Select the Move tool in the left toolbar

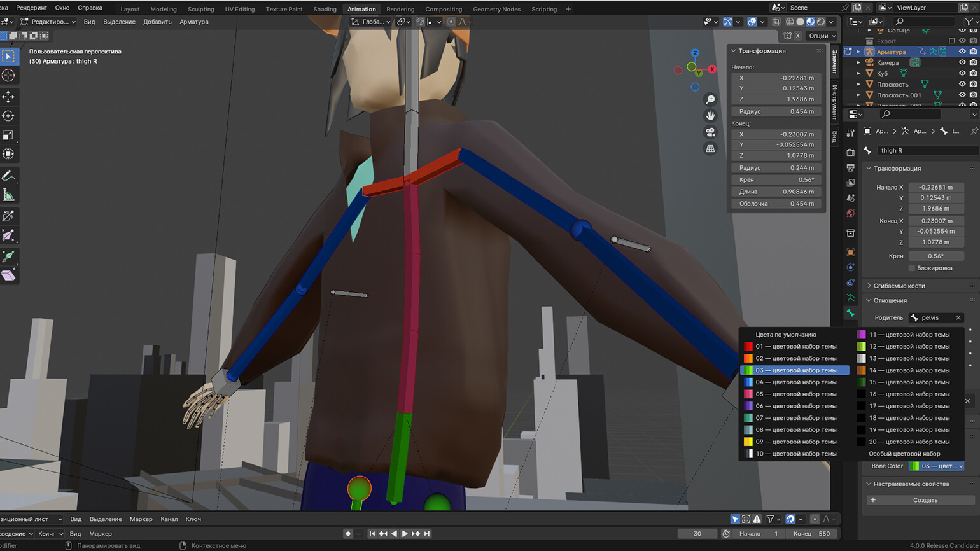[x=8, y=97]
